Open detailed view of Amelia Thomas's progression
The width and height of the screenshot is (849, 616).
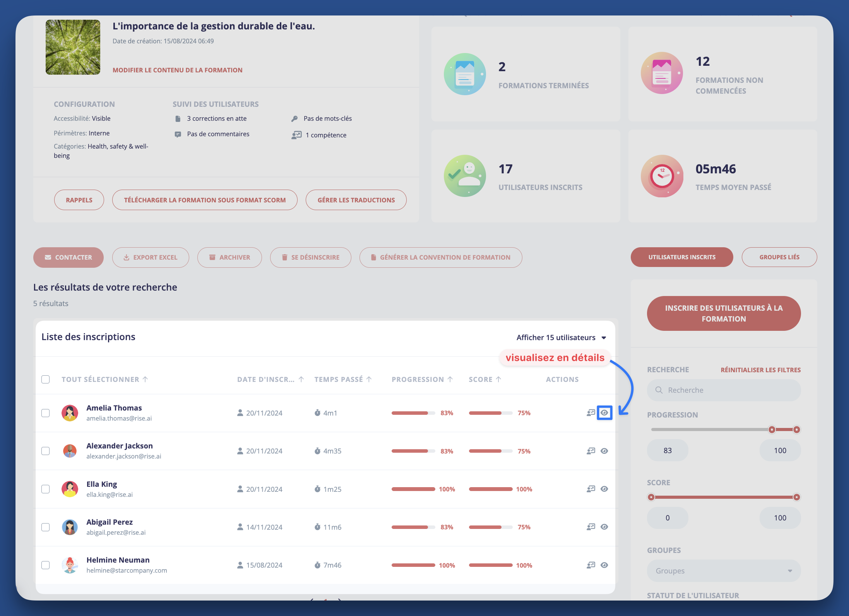pyautogui.click(x=605, y=412)
